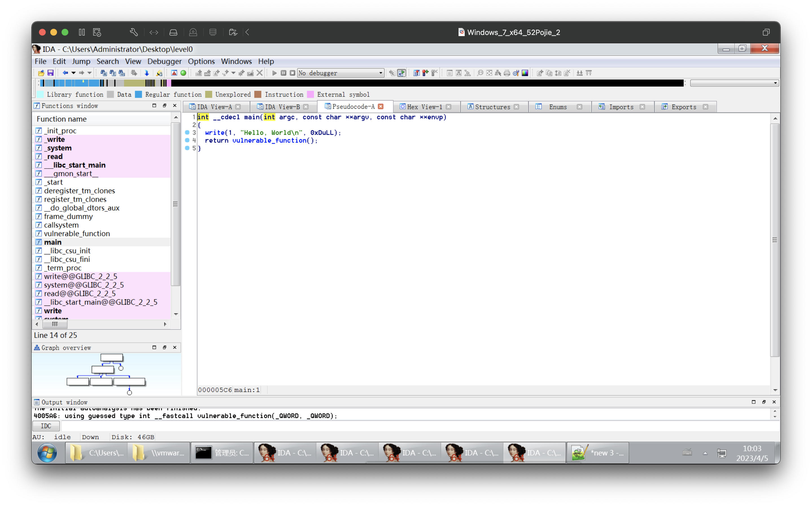Open the empty navigation band dropdown
Screen dimensions: 812x506
pos(735,83)
